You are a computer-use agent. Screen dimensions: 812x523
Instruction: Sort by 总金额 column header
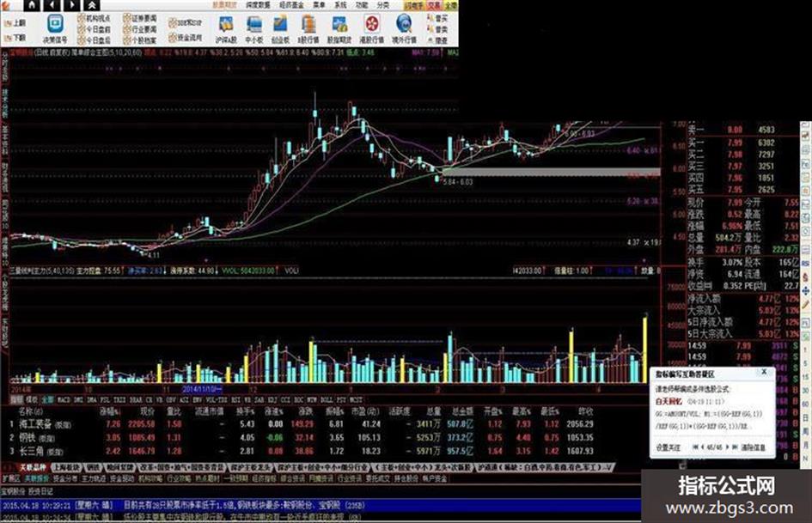[463, 411]
